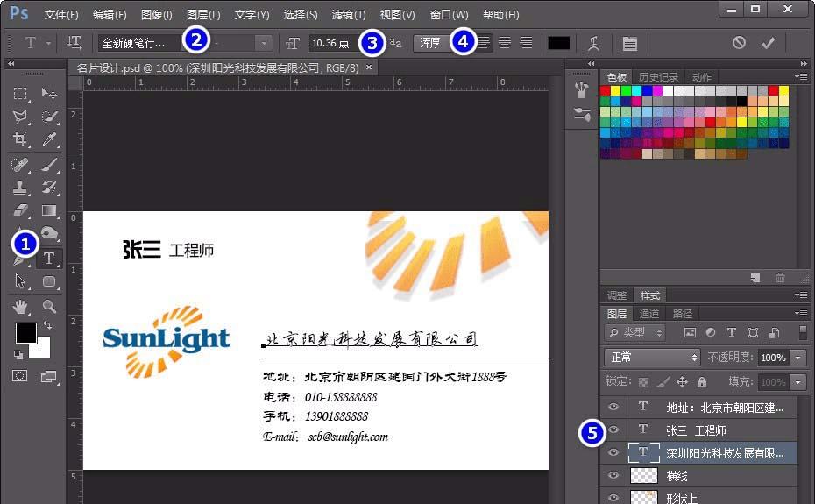Open the layers panel flyout menu
Screen dimensions: 815x504
click(801, 313)
